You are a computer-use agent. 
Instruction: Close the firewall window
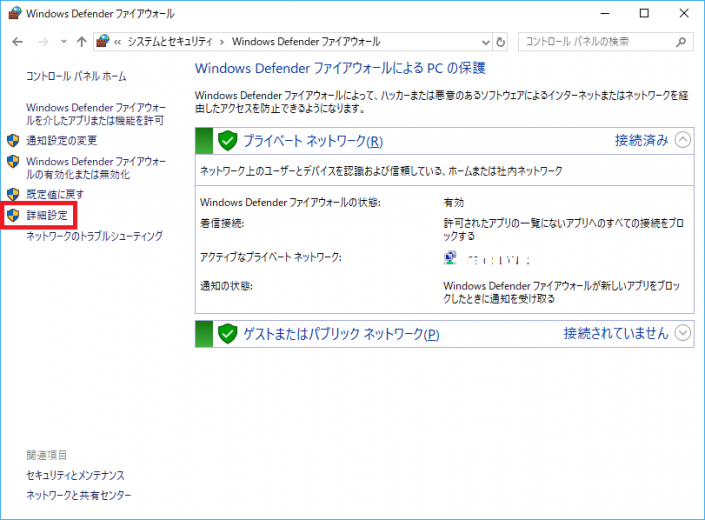[x=684, y=13]
